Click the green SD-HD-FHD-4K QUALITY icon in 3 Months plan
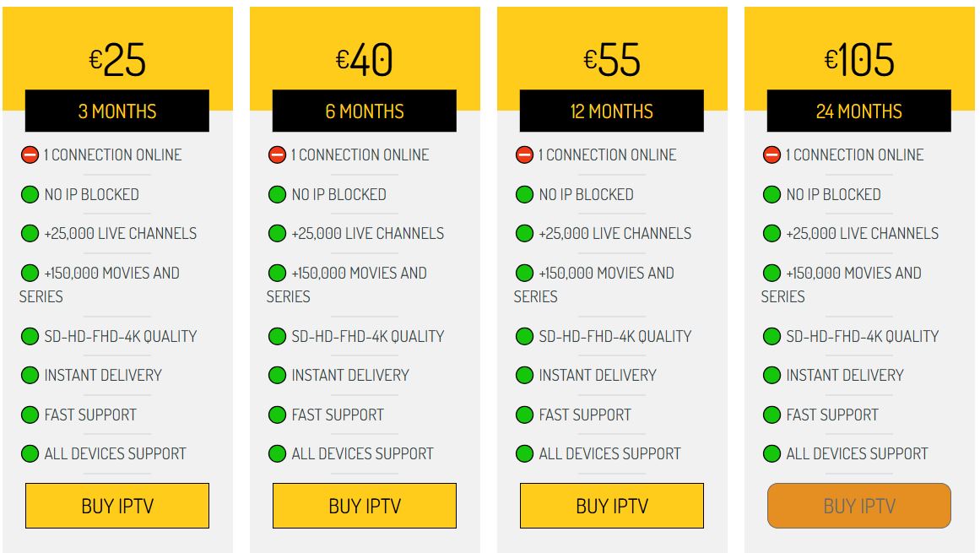Screen dimensions: 980x553 (x=30, y=336)
